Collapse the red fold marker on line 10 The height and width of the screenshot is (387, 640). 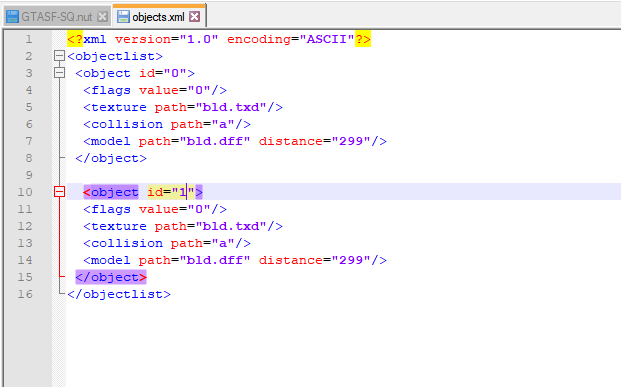click(x=60, y=192)
